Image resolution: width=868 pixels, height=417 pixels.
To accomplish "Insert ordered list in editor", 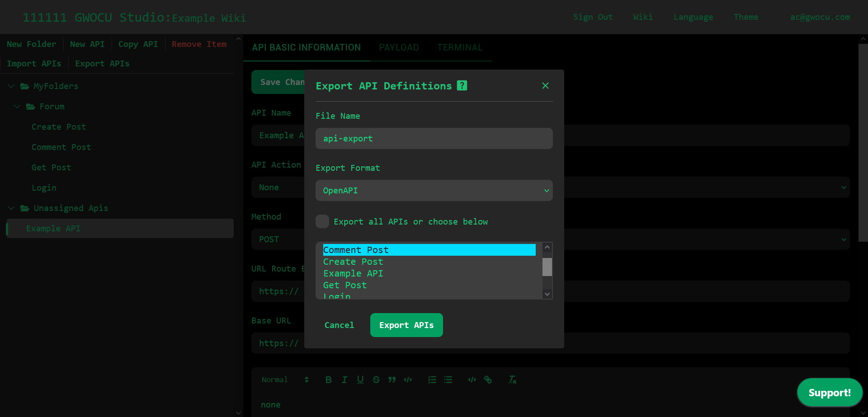I will click(x=432, y=380).
